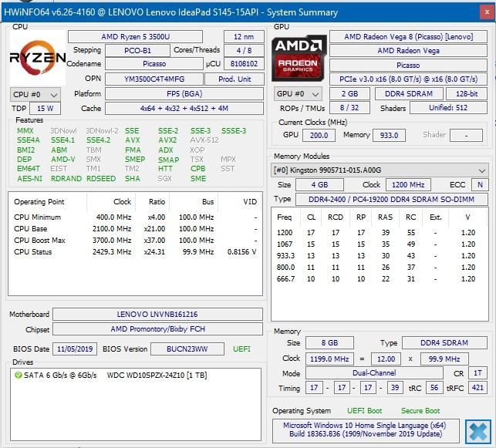Click the GPU clock 200.0 field
This screenshot has width=496, height=448.
[x=319, y=136]
